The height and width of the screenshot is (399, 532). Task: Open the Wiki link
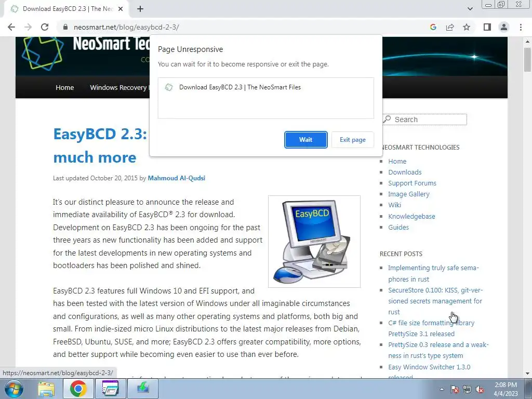pos(395,205)
